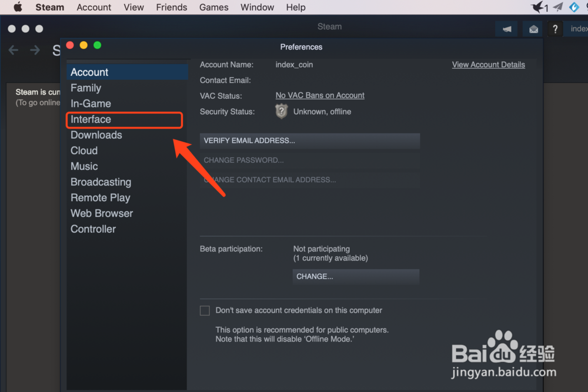This screenshot has width=588, height=392.
Task: Click the paper plane menu bar icon
Action: pyautogui.click(x=558, y=6)
